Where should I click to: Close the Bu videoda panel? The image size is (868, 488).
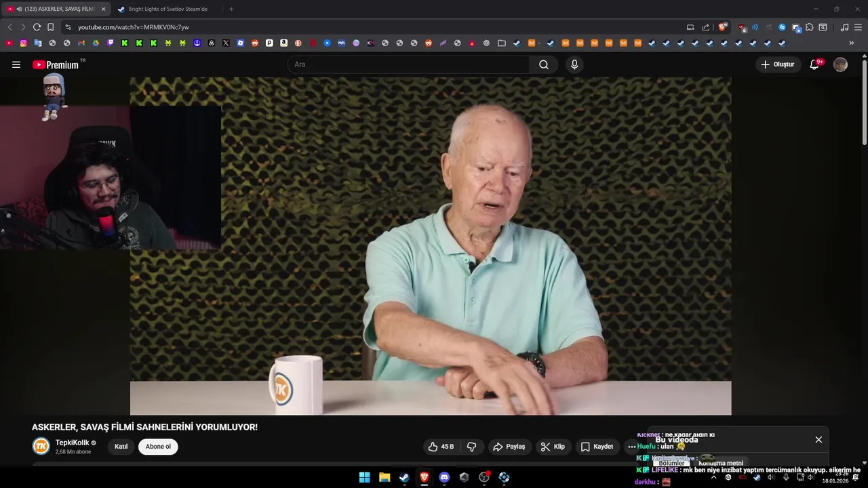click(818, 440)
